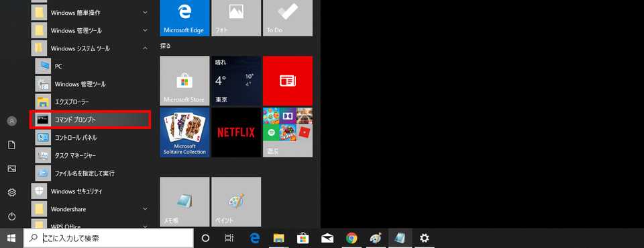Open the To Do tile
Viewport: 644px width, 248px height.
click(288, 17)
